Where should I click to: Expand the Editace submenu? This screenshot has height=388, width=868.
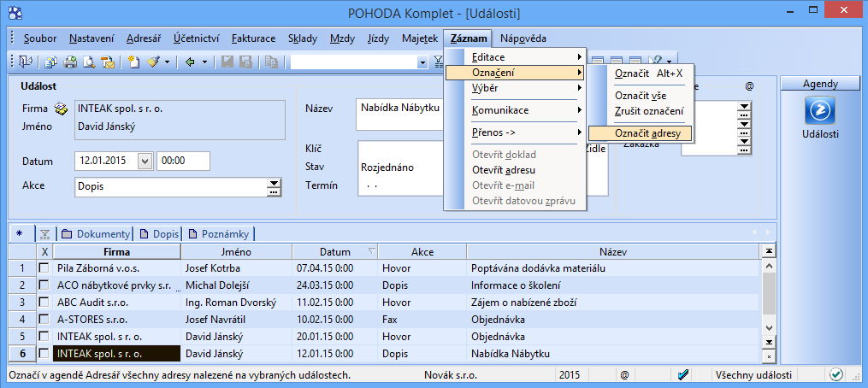tap(516, 56)
